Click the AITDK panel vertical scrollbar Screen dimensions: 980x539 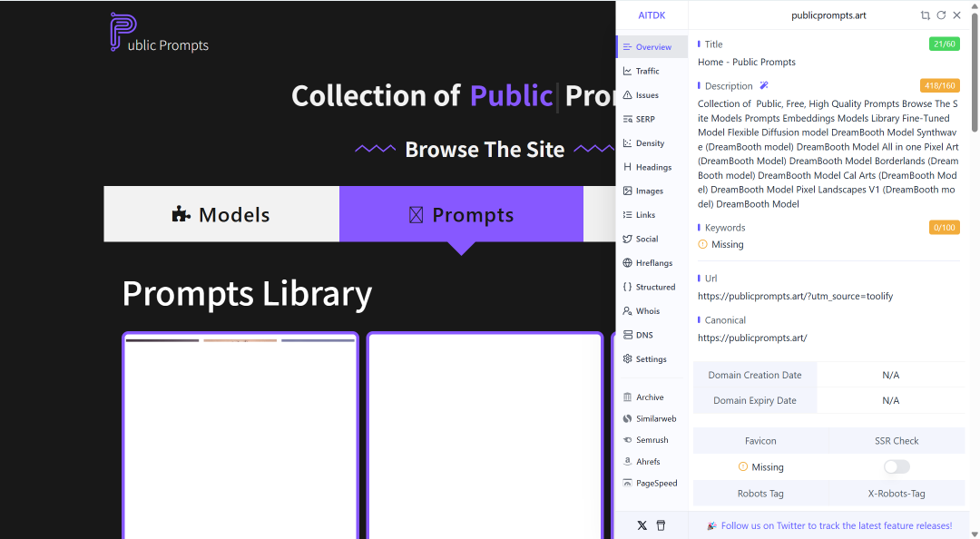click(x=975, y=72)
